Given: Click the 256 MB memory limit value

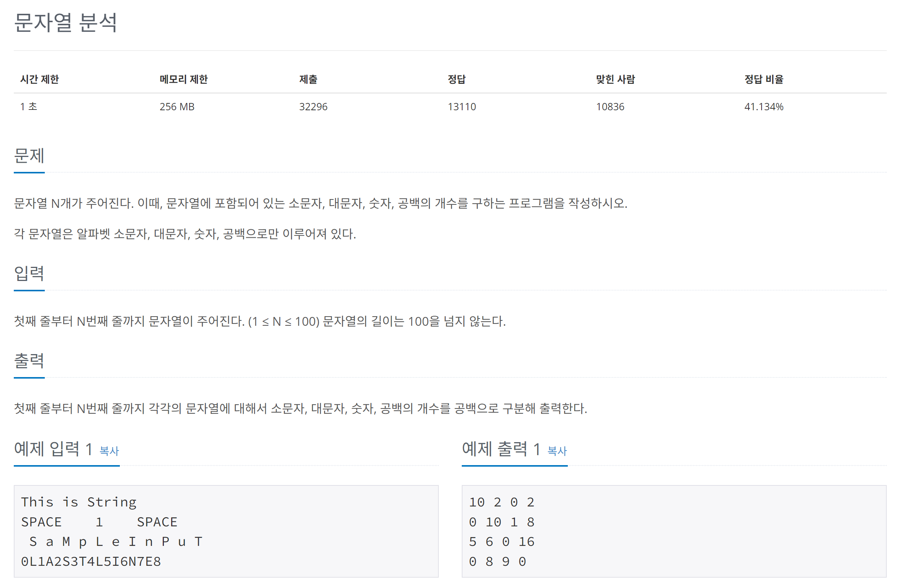Looking at the screenshot, I should point(177,107).
